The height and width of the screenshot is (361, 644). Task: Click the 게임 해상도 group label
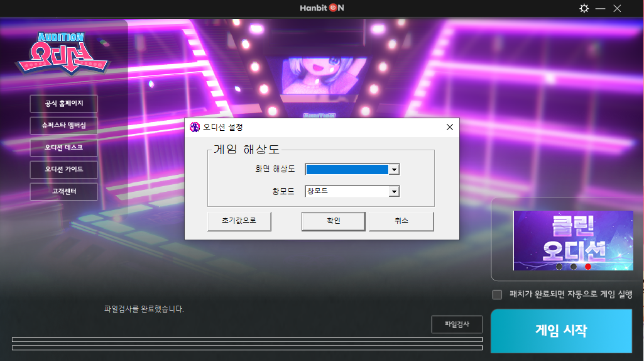[x=246, y=149]
